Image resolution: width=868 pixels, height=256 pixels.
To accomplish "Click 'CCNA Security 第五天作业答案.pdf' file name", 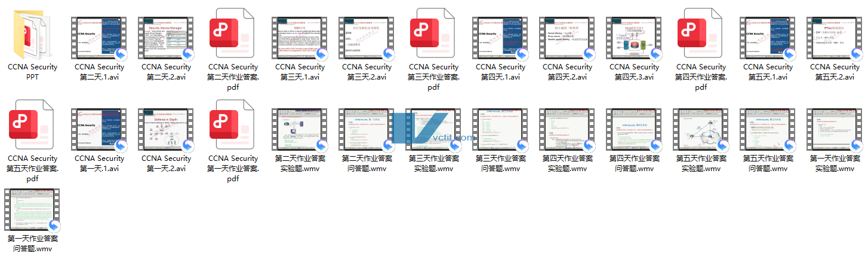I will 33,169.
